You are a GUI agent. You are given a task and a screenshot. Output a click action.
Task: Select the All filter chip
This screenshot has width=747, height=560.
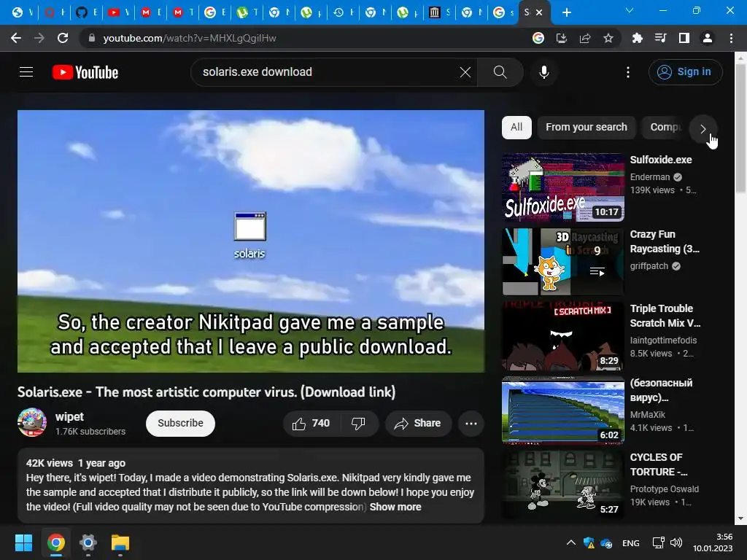point(516,127)
